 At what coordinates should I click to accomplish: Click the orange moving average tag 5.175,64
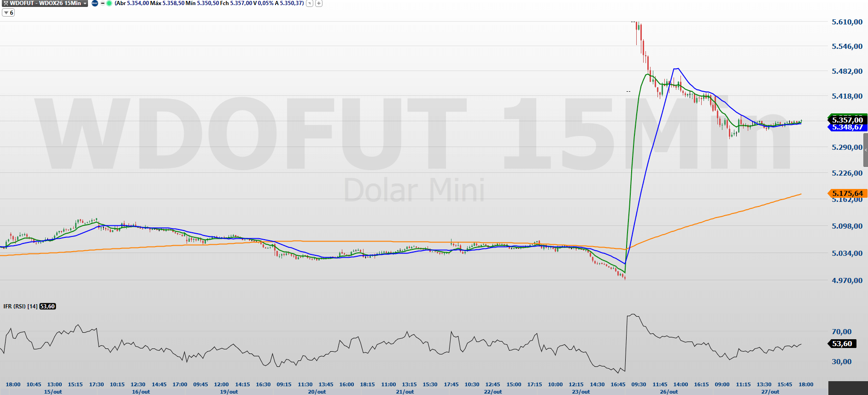[847, 193]
